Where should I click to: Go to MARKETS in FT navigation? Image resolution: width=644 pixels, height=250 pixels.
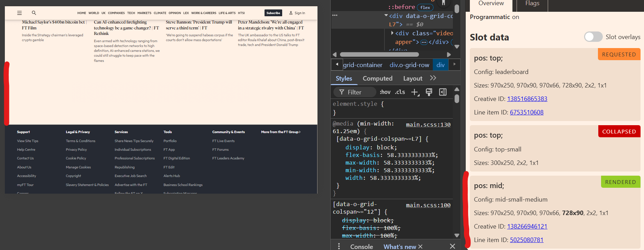[x=144, y=13]
